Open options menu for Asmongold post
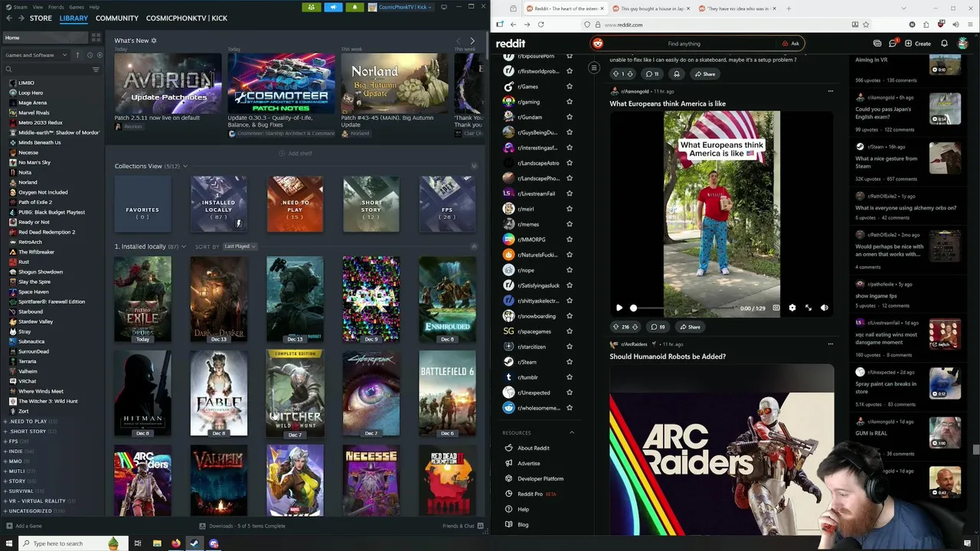Screen dimensions: 980x551 point(831,91)
